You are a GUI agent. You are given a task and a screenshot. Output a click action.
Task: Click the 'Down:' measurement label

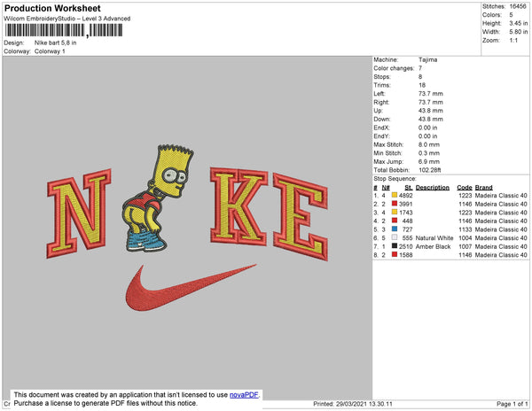(382, 119)
